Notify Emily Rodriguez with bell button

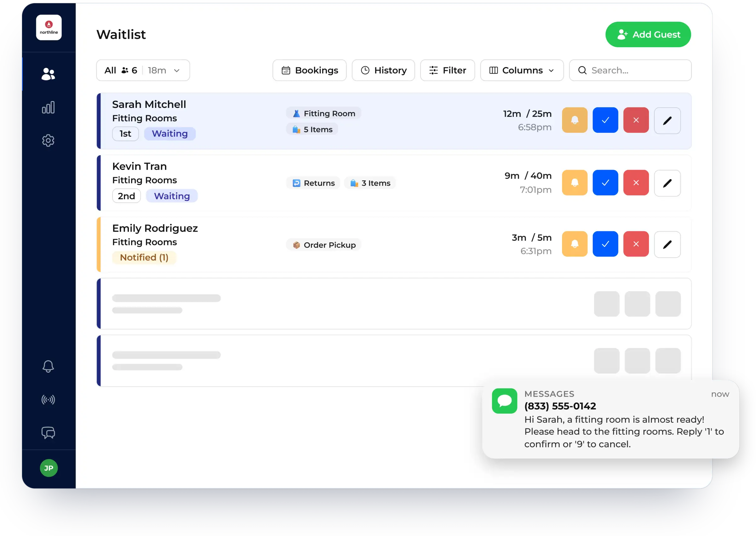(x=575, y=244)
